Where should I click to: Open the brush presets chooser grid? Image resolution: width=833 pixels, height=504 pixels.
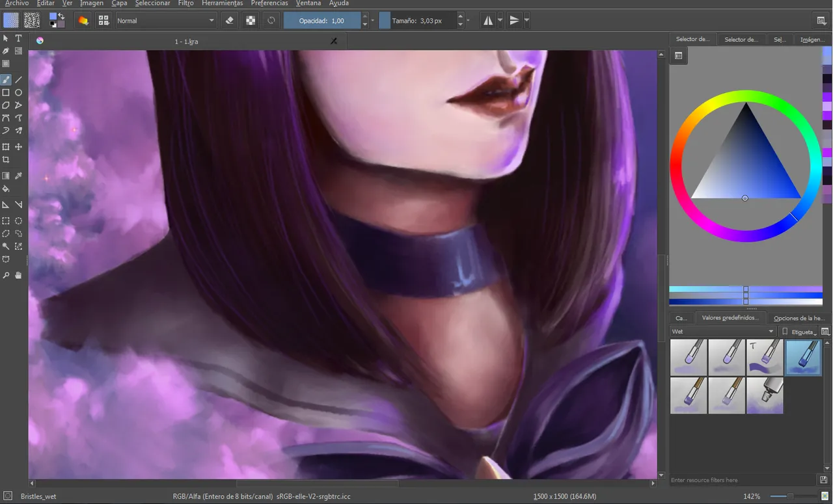[x=103, y=20]
